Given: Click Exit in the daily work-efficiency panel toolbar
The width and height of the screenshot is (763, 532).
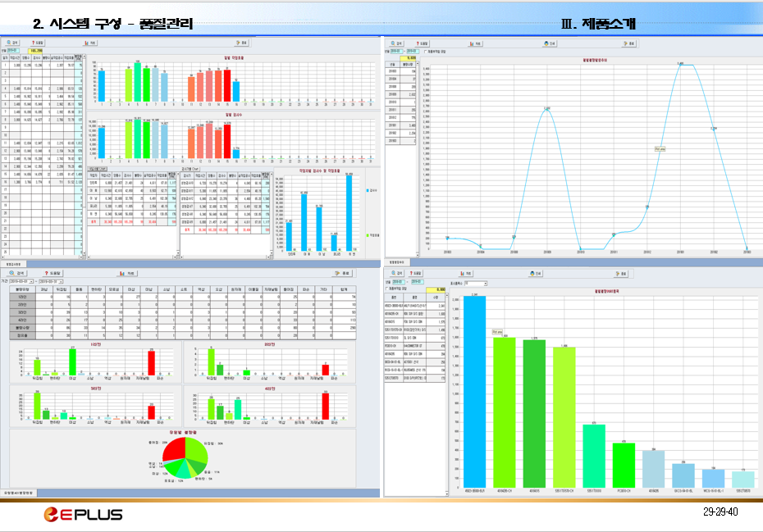Looking at the screenshot, I should 242,43.
